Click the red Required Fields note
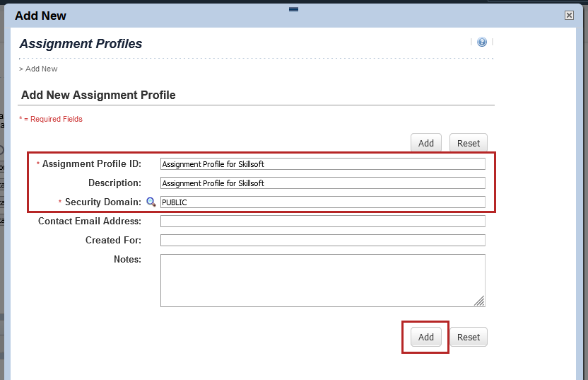Viewport: 588px width, 380px height. [x=51, y=119]
